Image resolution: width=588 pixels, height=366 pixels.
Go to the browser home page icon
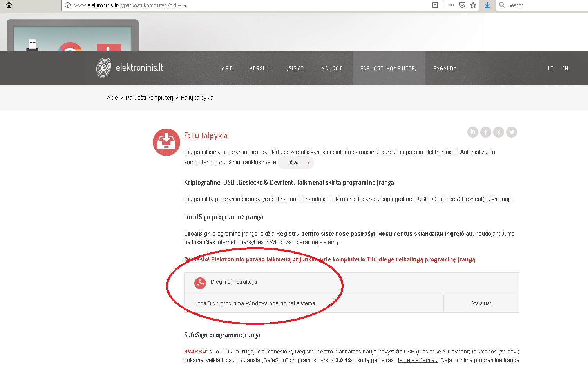coord(9,5)
